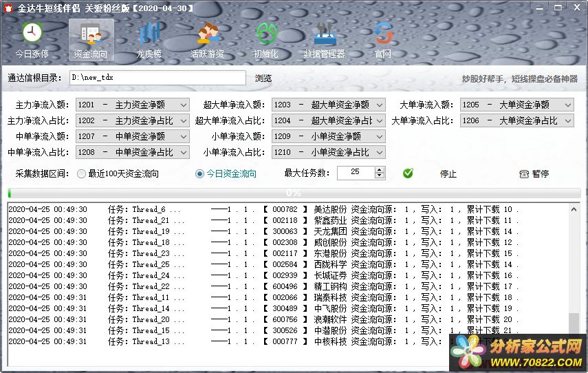Image resolution: width=588 pixels, height=373 pixels.
Task: Open the 龙虎榜 chart icon
Action: point(150,33)
